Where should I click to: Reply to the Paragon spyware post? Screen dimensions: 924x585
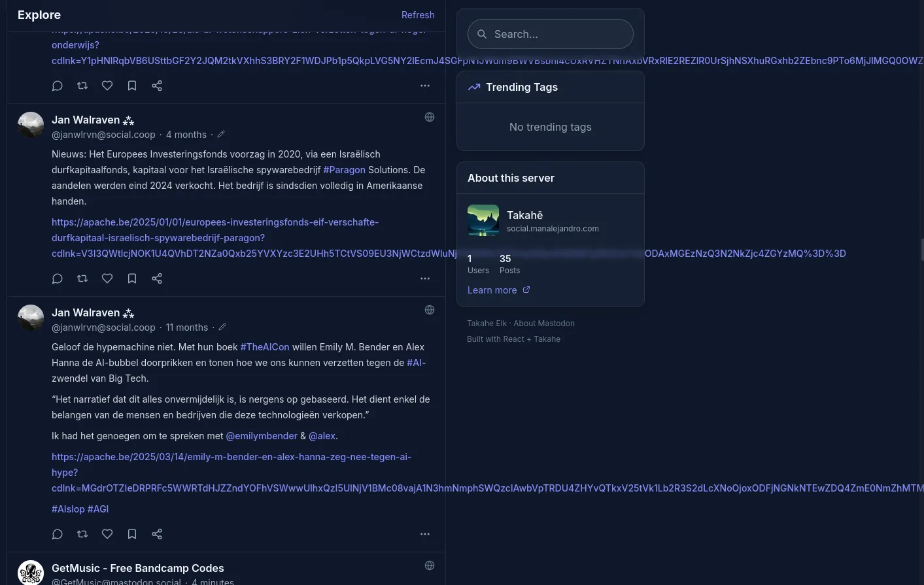click(x=58, y=278)
